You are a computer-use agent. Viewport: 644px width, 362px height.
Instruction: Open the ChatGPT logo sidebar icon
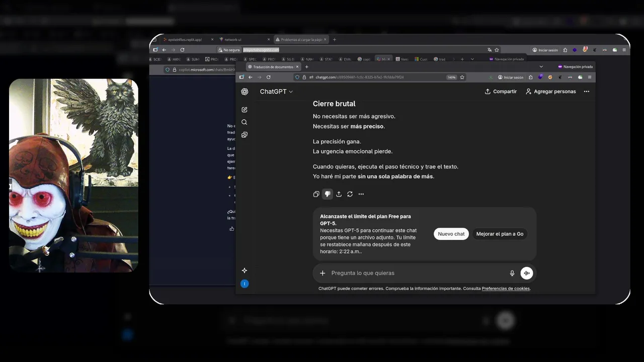click(245, 92)
